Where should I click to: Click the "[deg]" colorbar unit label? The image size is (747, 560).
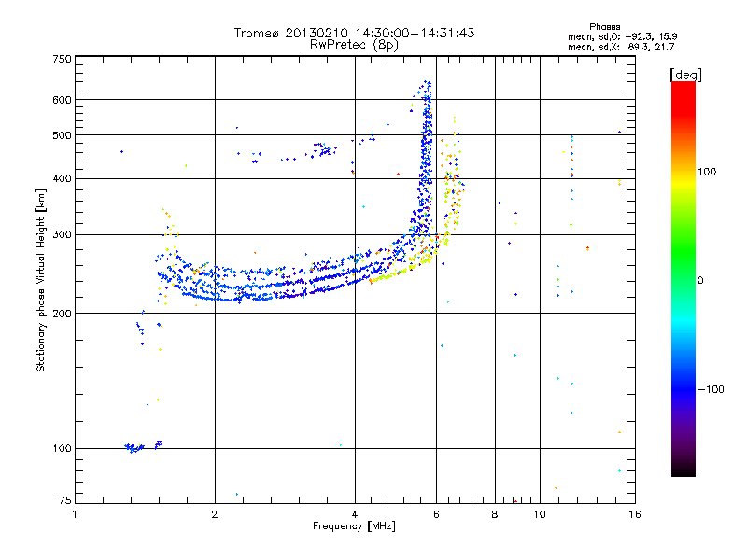point(685,75)
